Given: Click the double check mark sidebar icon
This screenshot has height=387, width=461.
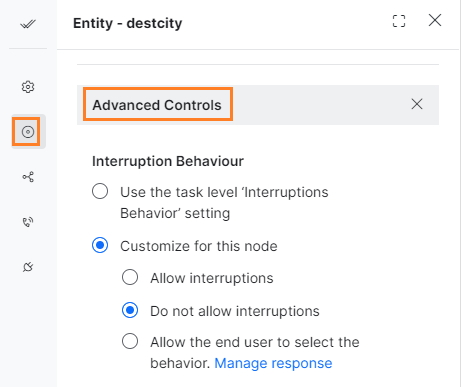Looking at the screenshot, I should point(28,24).
